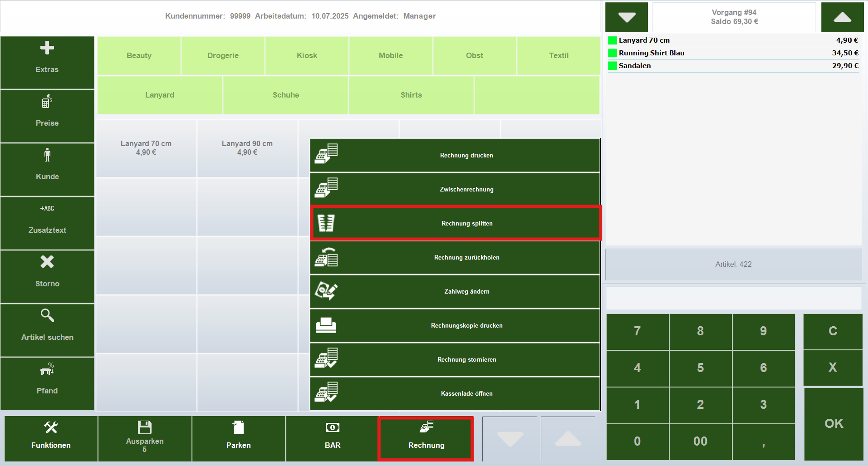Screen dimensions: 868x466
Task: Expand the Rechnung menu button
Action: 426,439
